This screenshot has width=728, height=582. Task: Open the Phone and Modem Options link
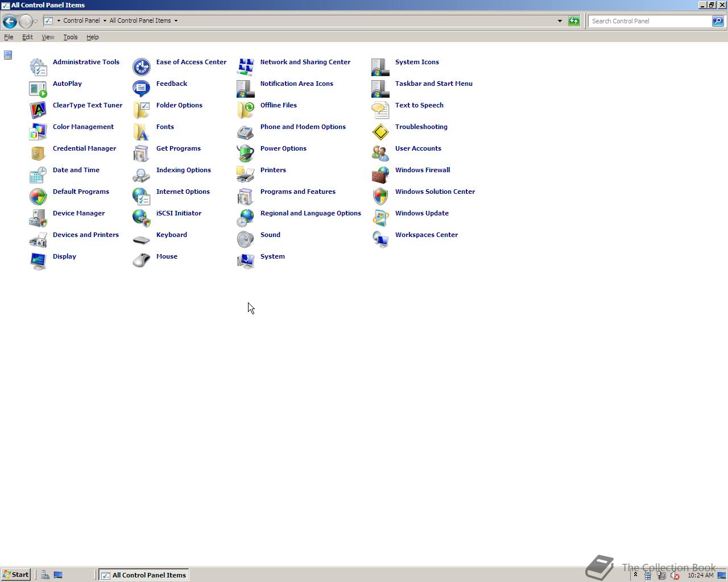coord(303,127)
